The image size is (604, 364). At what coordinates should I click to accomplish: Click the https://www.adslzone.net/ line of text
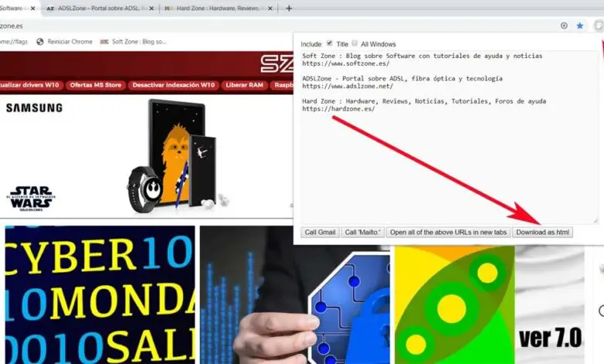click(348, 86)
